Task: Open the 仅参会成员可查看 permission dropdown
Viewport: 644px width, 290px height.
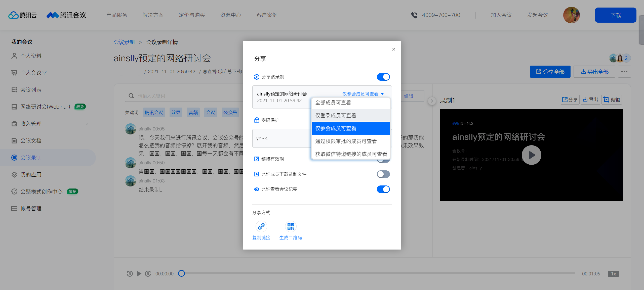Action: point(363,94)
